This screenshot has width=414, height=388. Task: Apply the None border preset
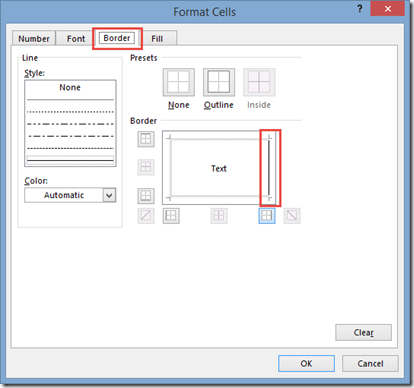pos(179,82)
